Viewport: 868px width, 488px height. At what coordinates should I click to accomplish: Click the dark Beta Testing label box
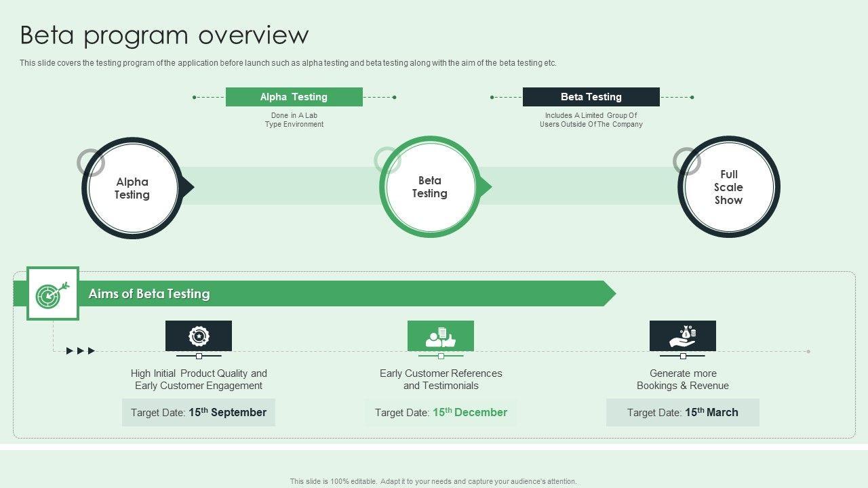(591, 97)
